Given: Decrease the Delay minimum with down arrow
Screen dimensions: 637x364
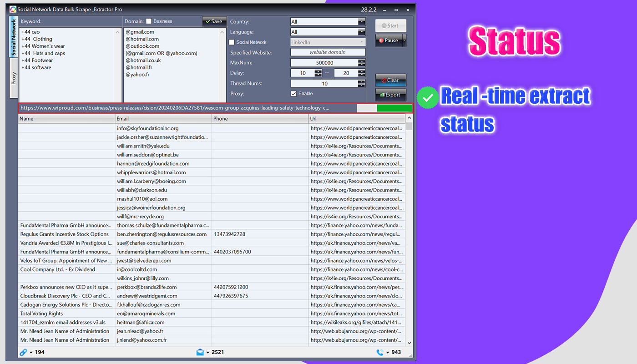Looking at the screenshot, I should [x=318, y=75].
